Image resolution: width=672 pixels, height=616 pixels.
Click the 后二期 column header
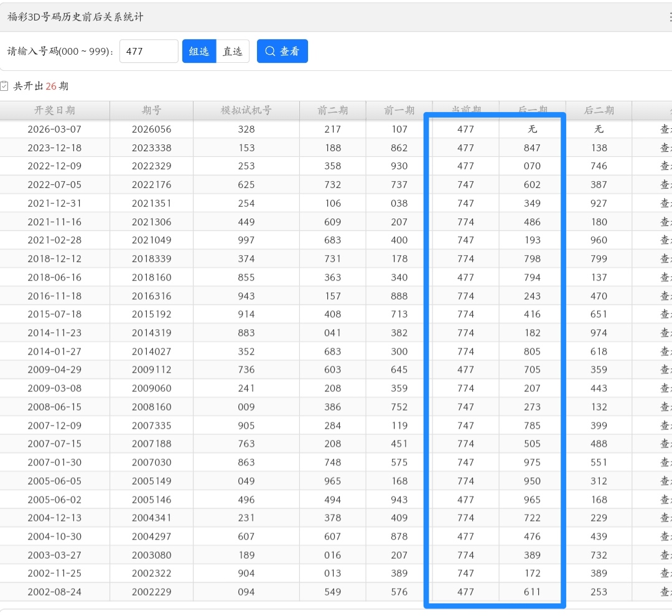click(599, 110)
